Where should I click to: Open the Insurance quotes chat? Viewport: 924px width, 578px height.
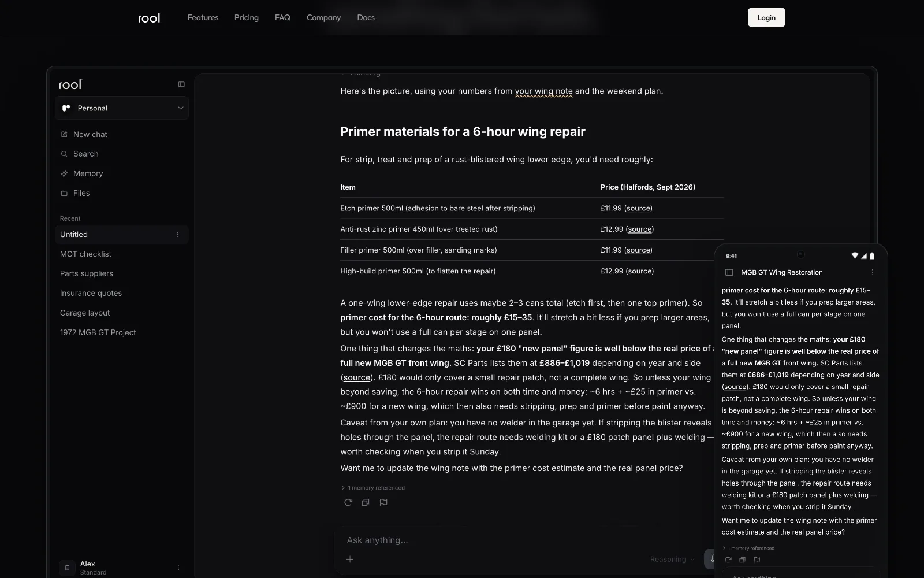(122, 294)
